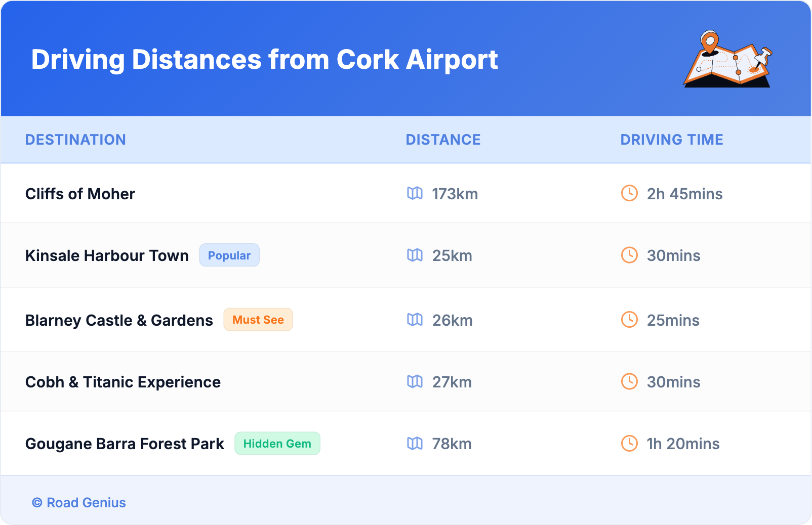The image size is (812, 525).
Task: Select Blarney Castle & Gardens destination name
Action: (x=119, y=320)
